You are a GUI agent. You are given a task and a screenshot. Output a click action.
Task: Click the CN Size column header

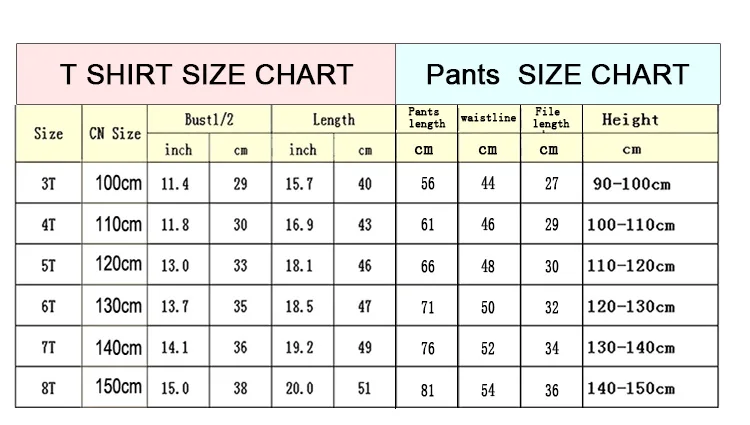coord(115,133)
